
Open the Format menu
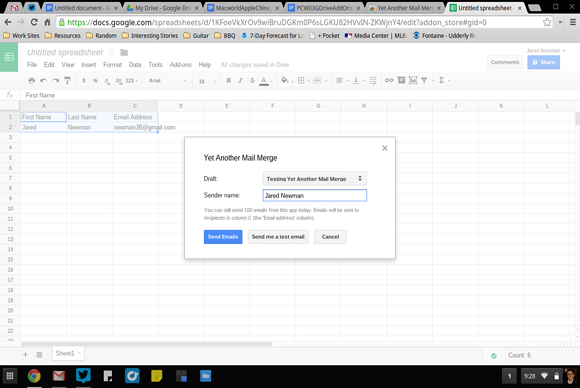(x=112, y=65)
